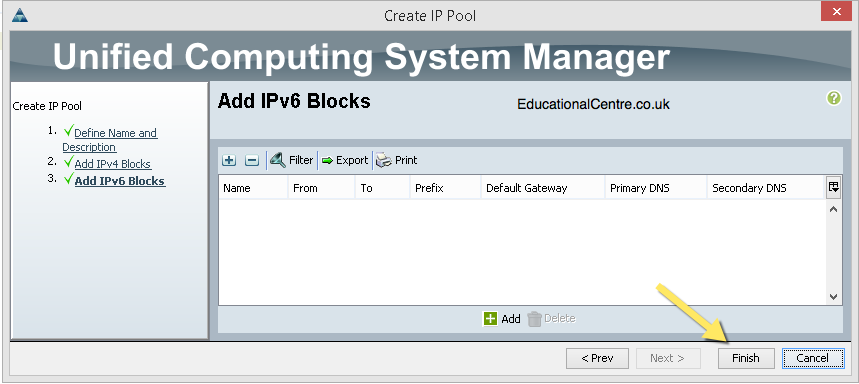859x384 pixels.
Task: Click the minus collapse-all toolbar icon
Action: coord(251,161)
